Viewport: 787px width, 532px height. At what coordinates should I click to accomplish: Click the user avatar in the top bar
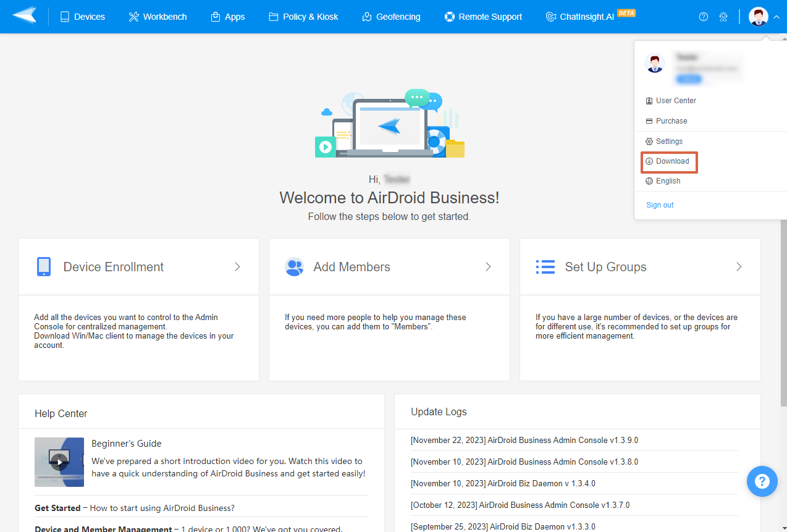coord(758,17)
